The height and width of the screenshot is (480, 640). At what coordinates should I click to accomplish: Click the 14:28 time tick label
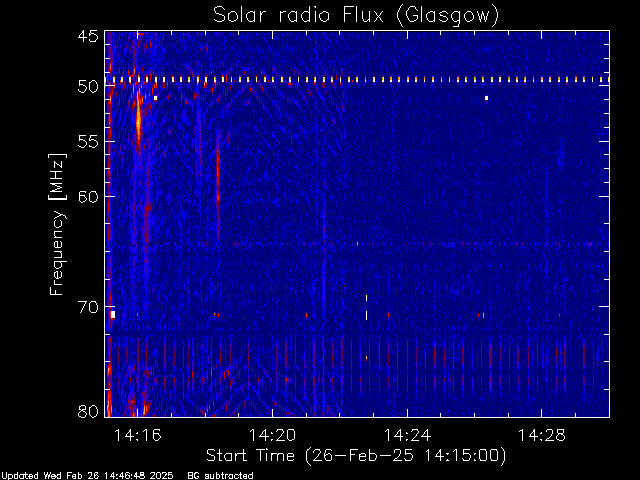coord(542,436)
